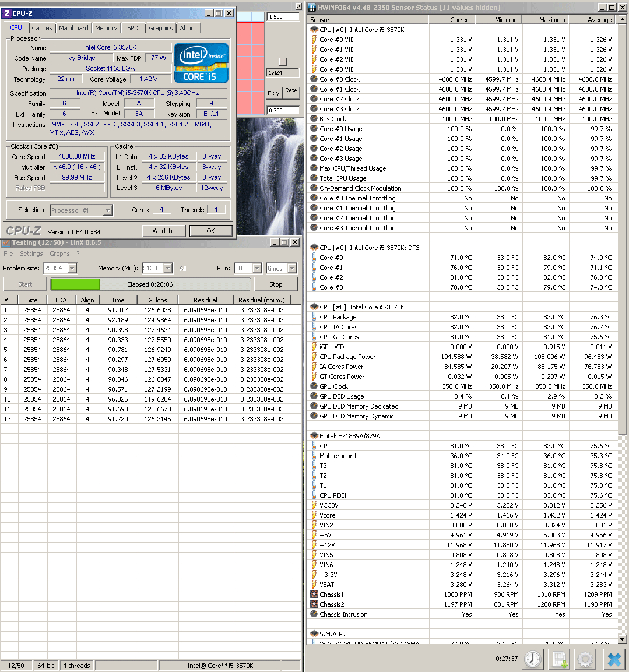Image resolution: width=629 pixels, height=672 pixels.
Task: Click the HWiNFO sensor list scrollbar up arrow
Action: click(622, 19)
